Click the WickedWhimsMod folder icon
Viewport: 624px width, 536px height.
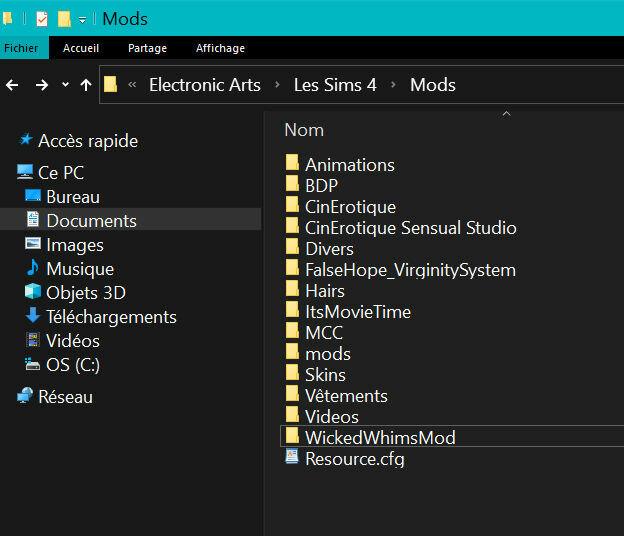coord(292,435)
